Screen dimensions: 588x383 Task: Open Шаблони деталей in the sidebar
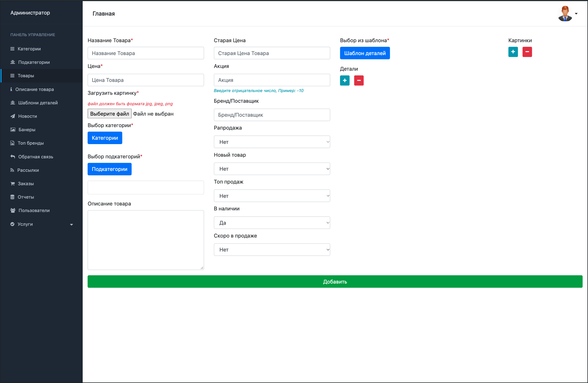tap(42, 103)
